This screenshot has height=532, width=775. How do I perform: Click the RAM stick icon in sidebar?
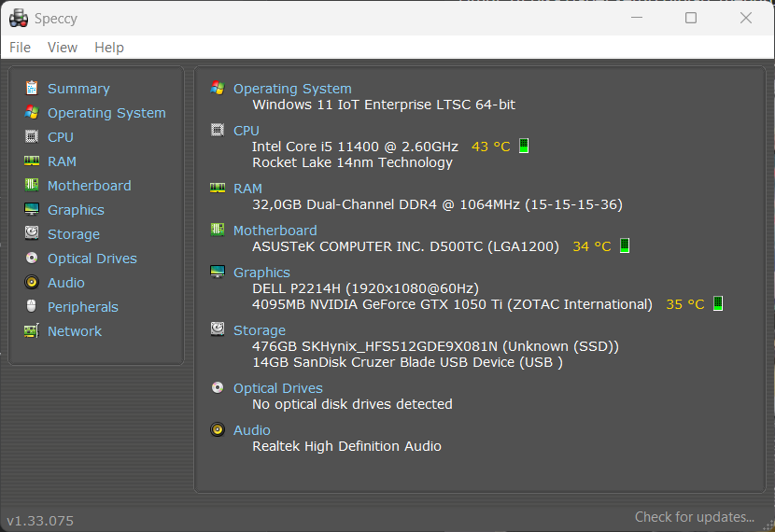click(32, 161)
